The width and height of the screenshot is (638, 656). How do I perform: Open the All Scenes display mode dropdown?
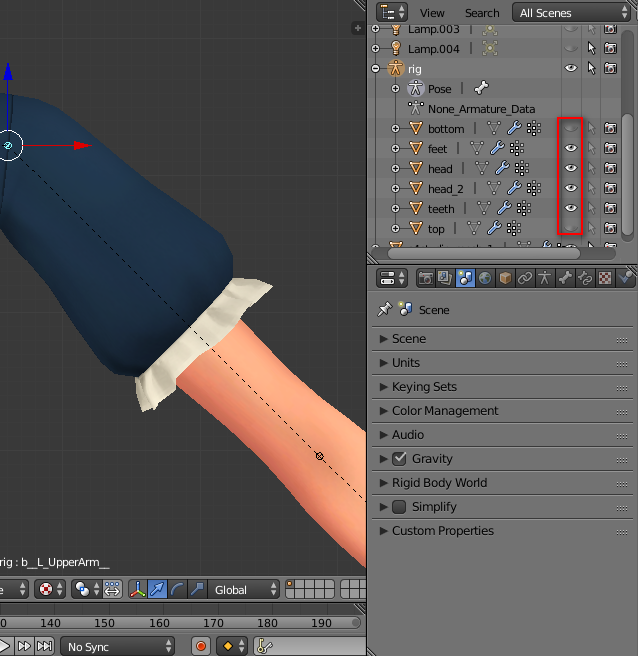[x=571, y=13]
